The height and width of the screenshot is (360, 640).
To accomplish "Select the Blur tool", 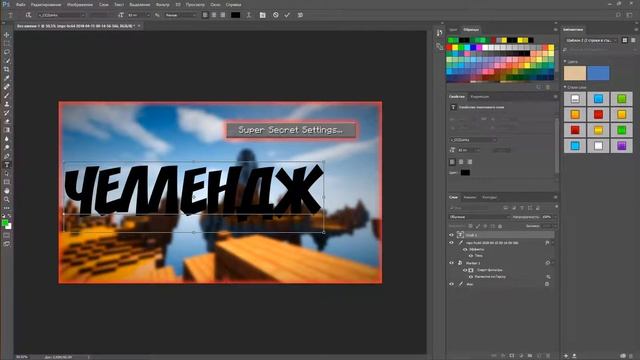I will point(7,139).
